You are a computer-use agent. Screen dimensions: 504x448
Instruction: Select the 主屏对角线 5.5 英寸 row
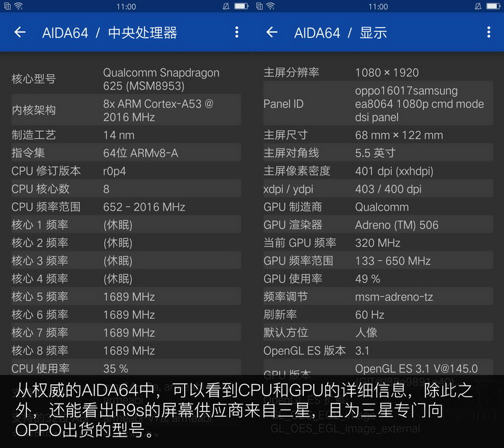point(378,152)
